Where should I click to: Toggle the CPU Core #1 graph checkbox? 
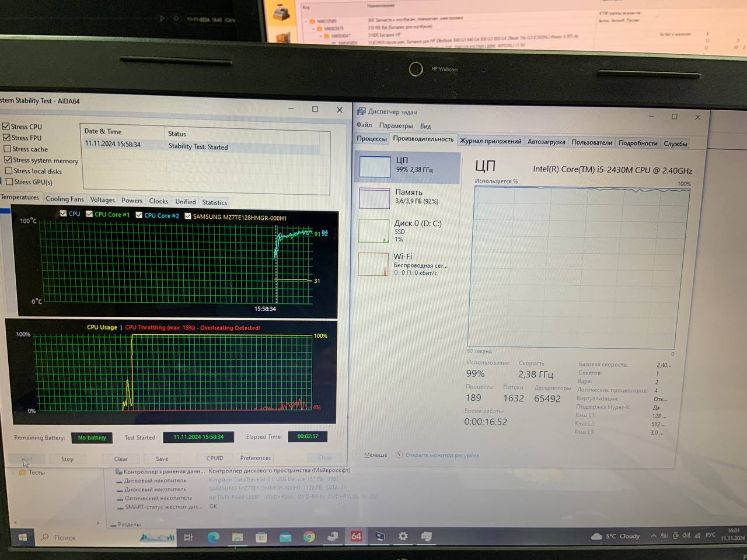[89, 214]
